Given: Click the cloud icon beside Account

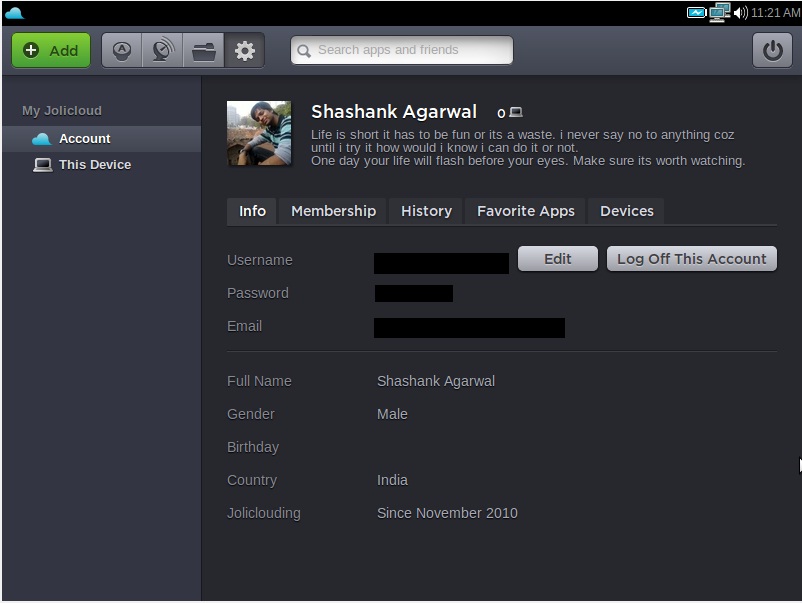Looking at the screenshot, I should [41, 139].
